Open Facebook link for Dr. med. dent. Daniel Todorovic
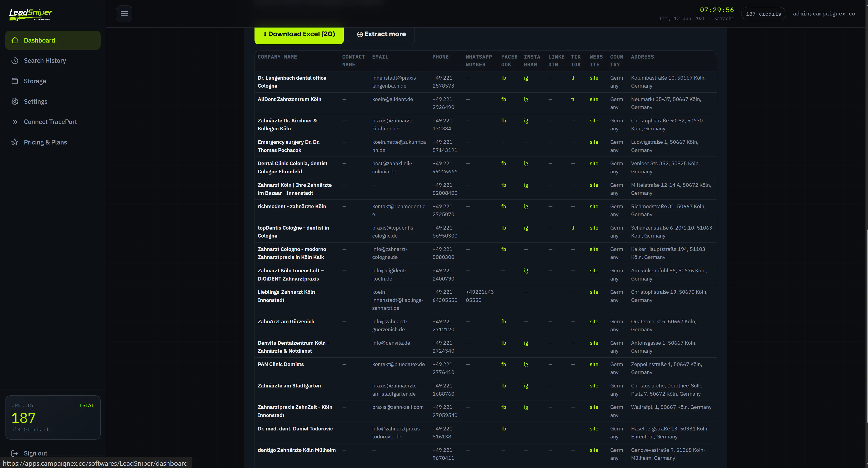 point(503,429)
